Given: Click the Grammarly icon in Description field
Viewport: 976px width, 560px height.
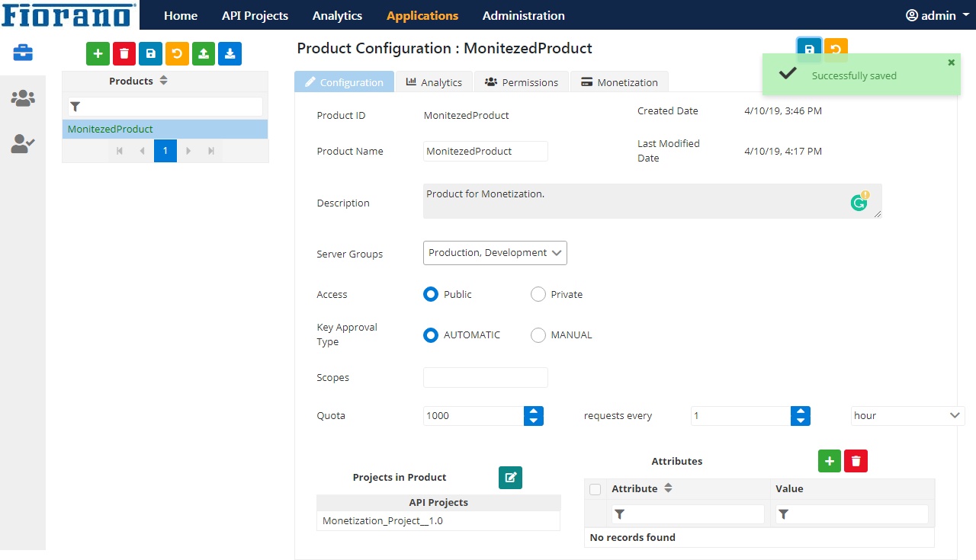Looking at the screenshot, I should coord(859,201).
